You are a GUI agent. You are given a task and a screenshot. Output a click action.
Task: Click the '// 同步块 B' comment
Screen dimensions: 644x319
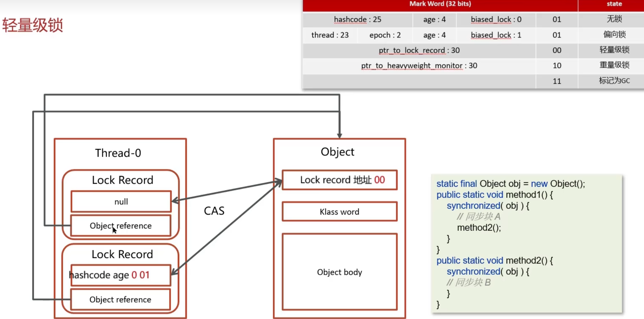click(469, 282)
